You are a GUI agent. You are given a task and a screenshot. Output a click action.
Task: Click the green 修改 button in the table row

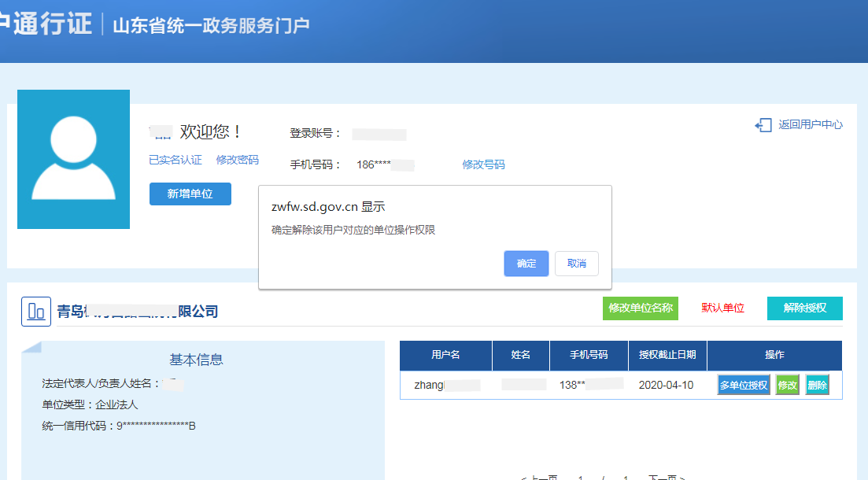[x=787, y=386]
